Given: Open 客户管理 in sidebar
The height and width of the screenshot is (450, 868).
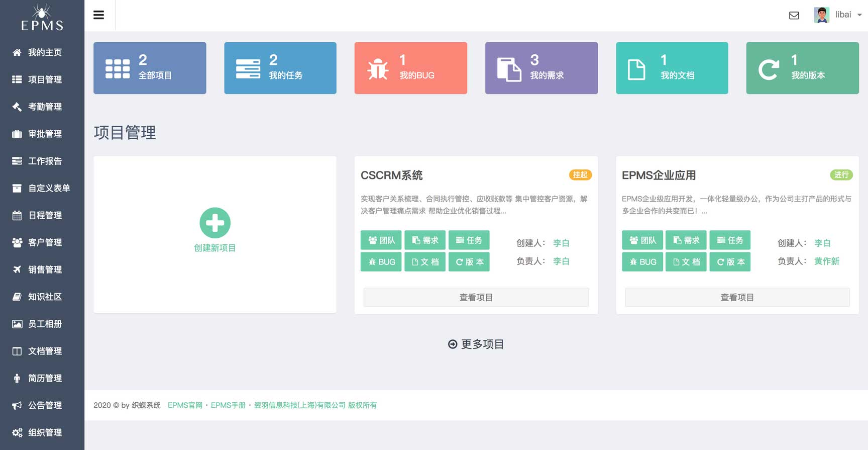Looking at the screenshot, I should click(x=42, y=242).
